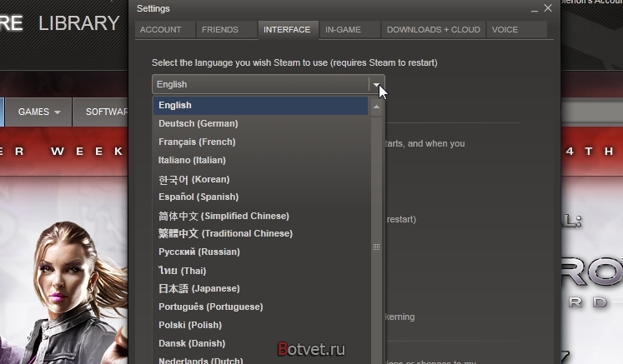Close the Settings dialog

(x=548, y=8)
